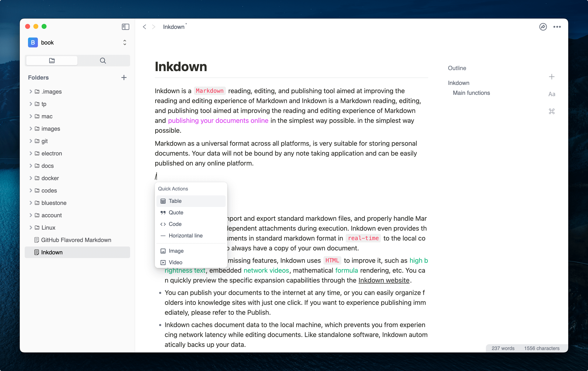Viewport: 588px width, 371px height.
Task: Click the command key shortcut icon
Action: click(x=551, y=112)
